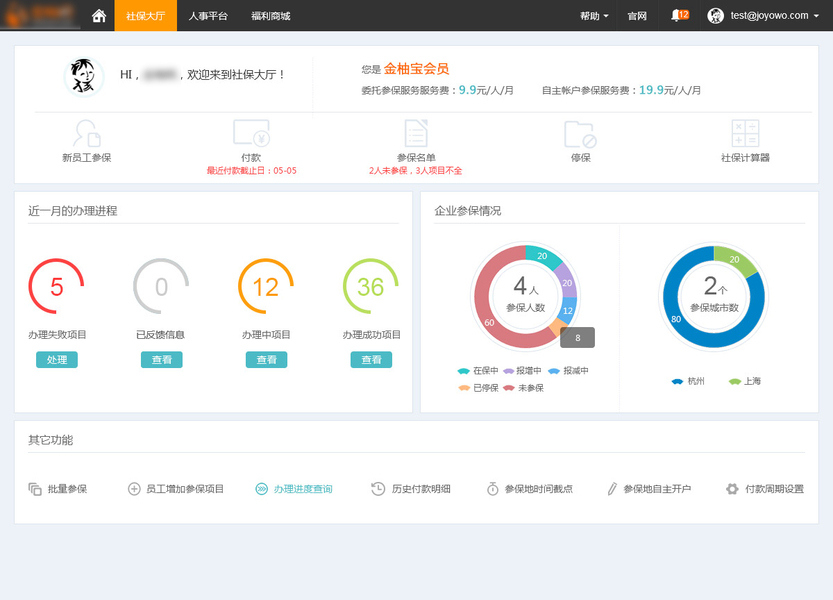Click the pencil icon beside 参保地自主开户
This screenshot has width=833, height=600.
coord(613,488)
